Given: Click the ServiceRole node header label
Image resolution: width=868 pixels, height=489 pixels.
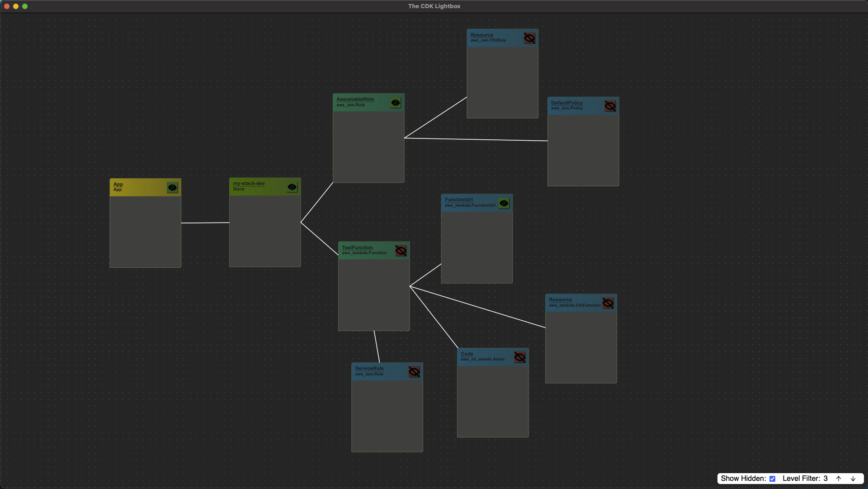Looking at the screenshot, I should click(x=369, y=368).
